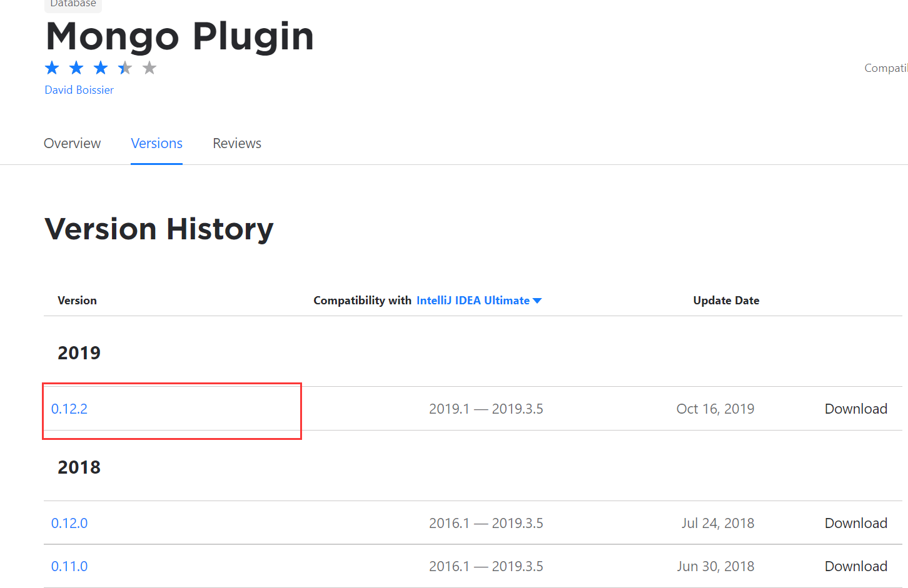
Task: Download version 0.12.2
Action: [855, 409]
